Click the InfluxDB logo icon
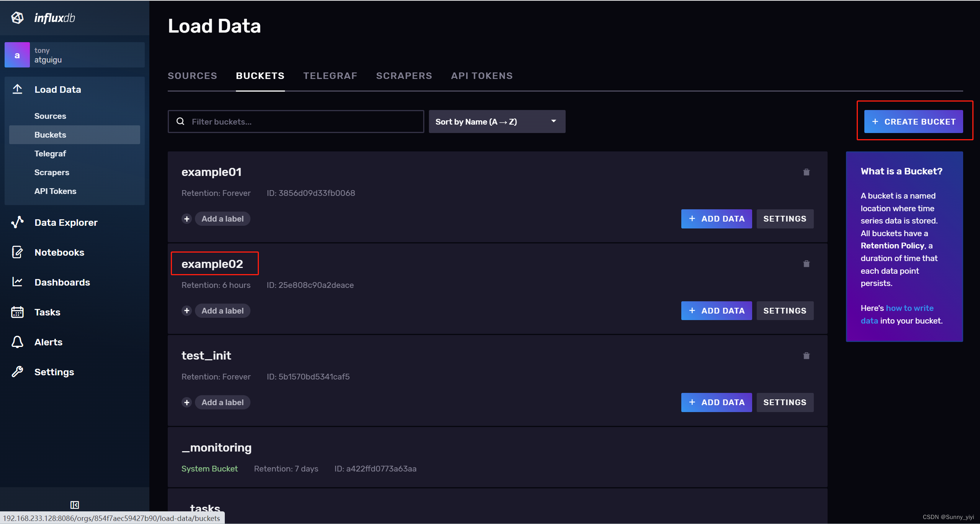 [17, 18]
